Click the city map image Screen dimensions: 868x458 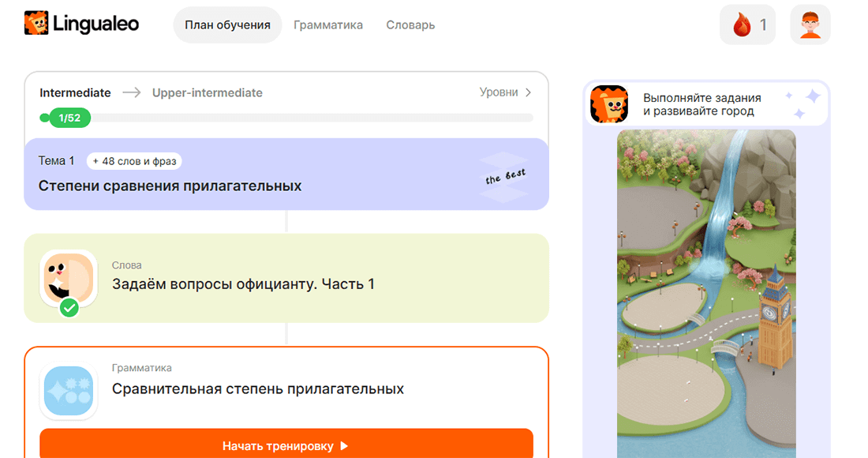(x=706, y=294)
